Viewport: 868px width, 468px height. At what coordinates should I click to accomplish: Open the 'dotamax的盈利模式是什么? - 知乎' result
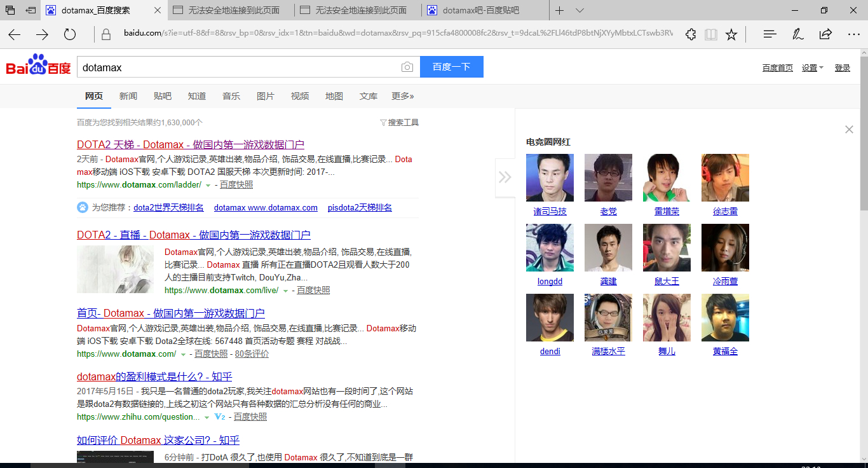[x=154, y=377]
